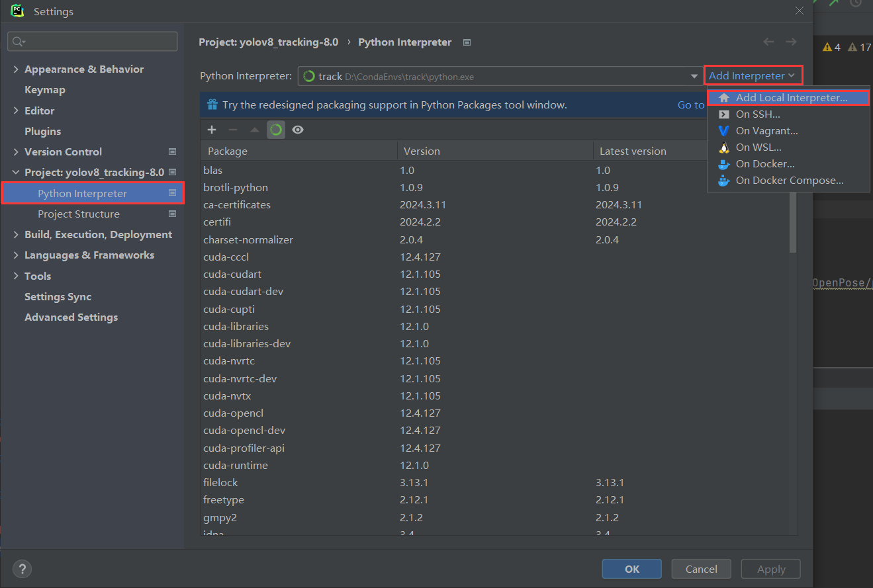Select On SSH... menu item
The image size is (873, 588).
click(788, 114)
